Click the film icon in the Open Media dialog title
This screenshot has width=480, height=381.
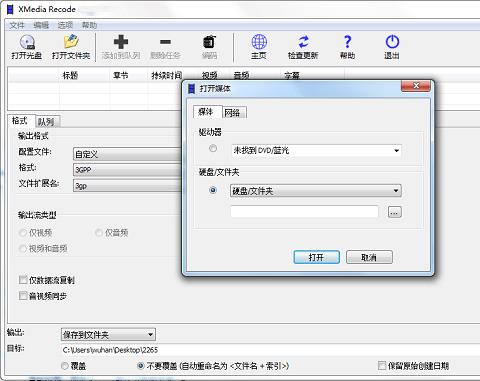point(192,88)
